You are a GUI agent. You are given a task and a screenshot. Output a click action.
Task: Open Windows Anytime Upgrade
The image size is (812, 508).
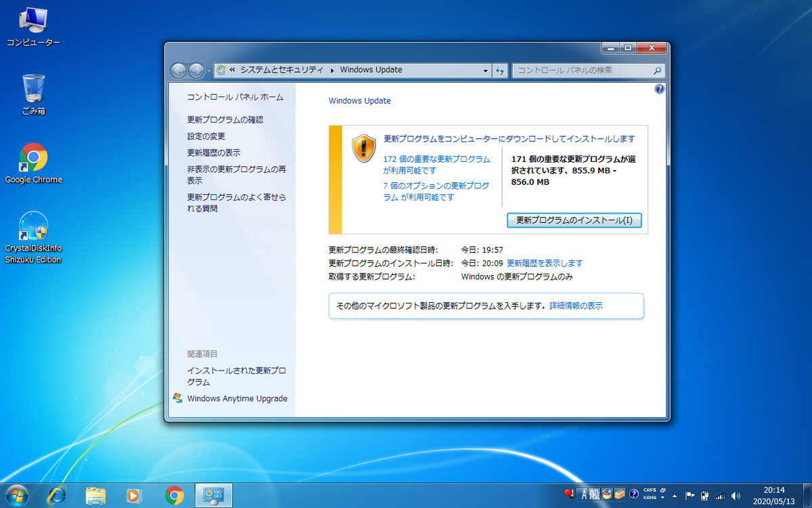point(238,399)
